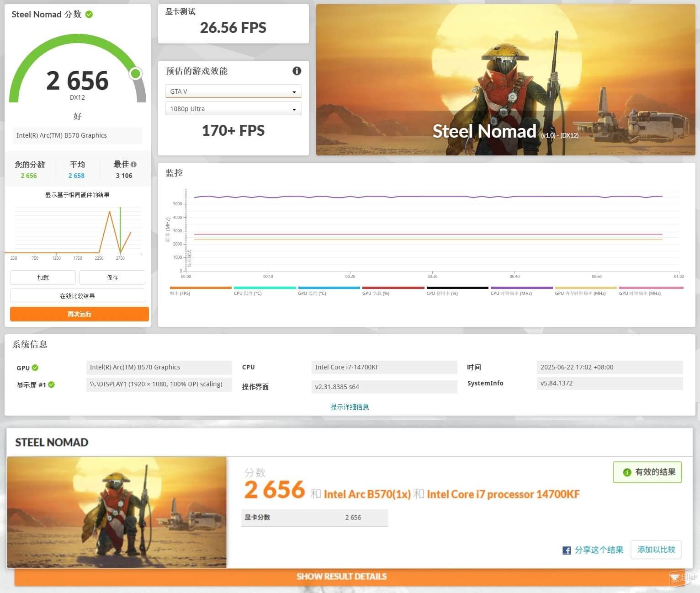Viewport: 700px width, 593px height.
Task: Click the SystemInfo v5.84.1372 value
Action: point(610,383)
